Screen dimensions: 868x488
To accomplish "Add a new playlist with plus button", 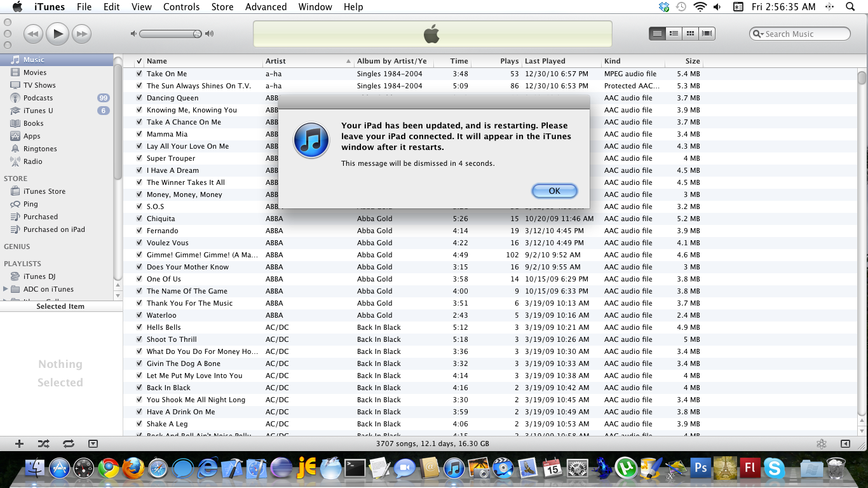I will point(19,444).
